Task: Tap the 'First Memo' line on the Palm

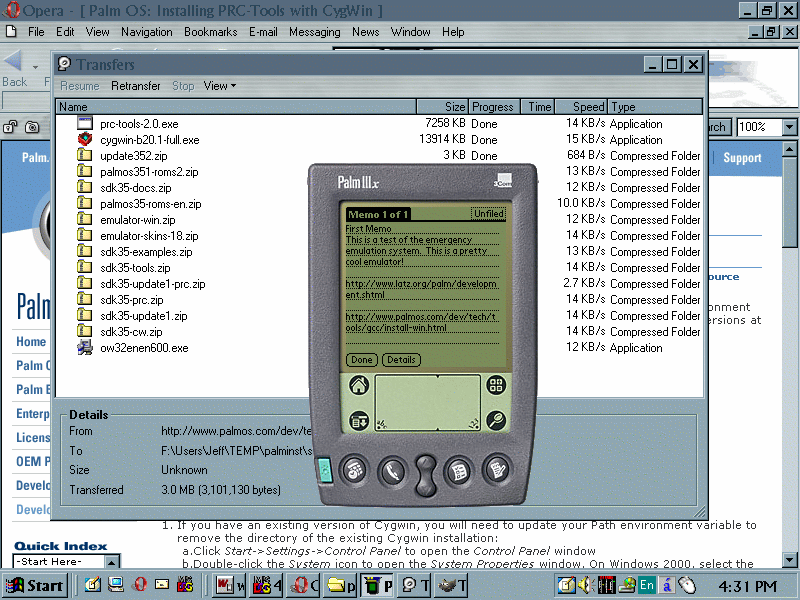Action: [368, 229]
